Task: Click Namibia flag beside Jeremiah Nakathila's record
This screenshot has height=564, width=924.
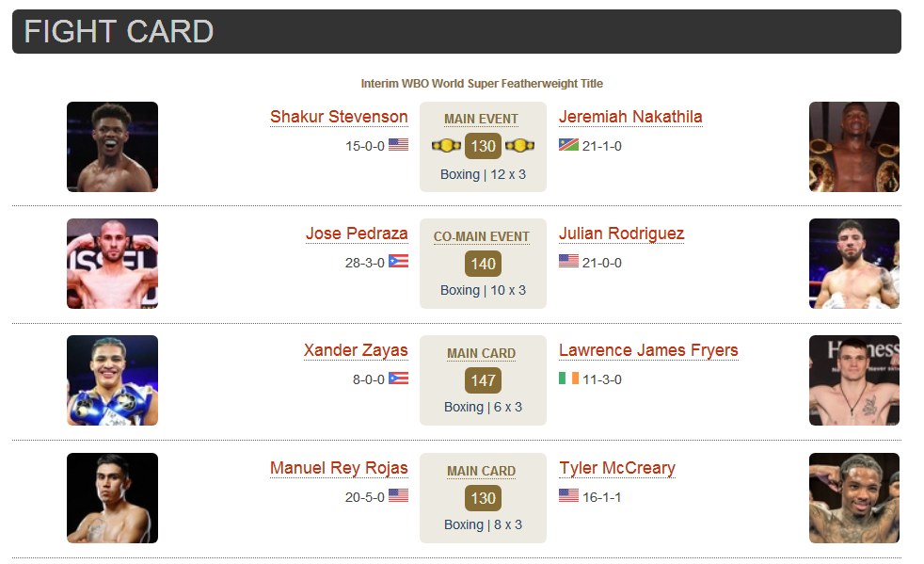Action: tap(568, 144)
